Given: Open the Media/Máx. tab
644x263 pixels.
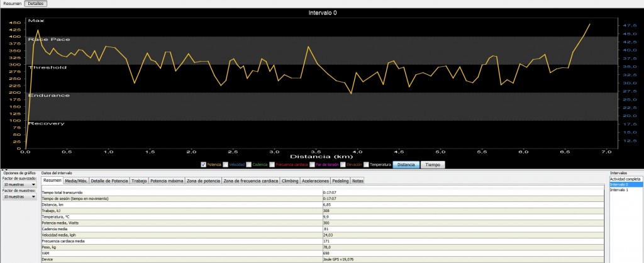Looking at the screenshot, I should click(x=76, y=181).
